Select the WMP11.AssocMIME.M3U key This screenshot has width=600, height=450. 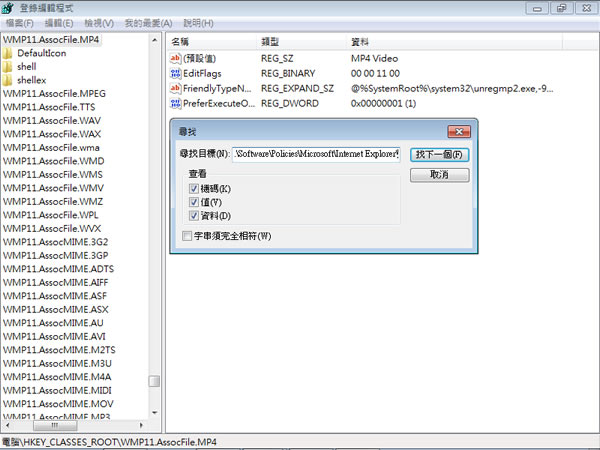point(57,363)
